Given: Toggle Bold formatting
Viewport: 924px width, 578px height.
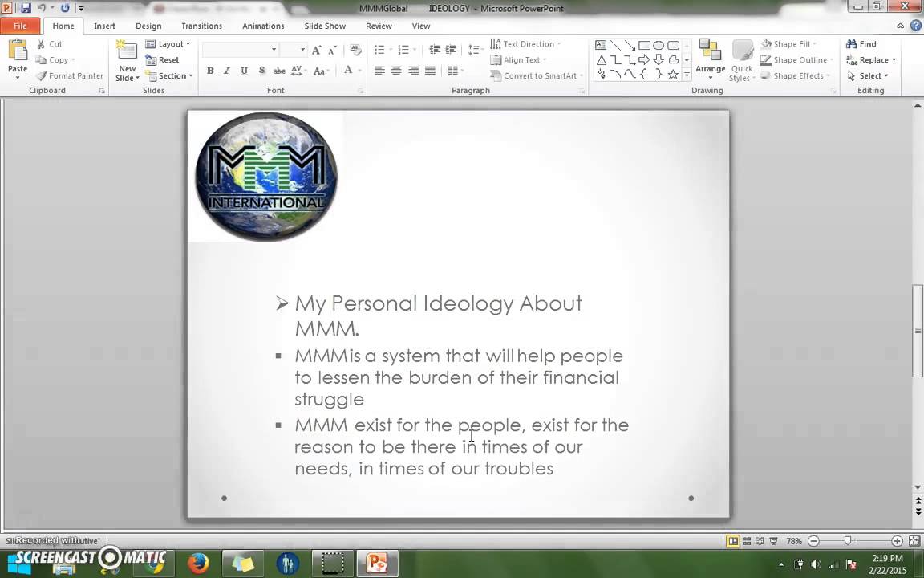Looking at the screenshot, I should click(210, 71).
